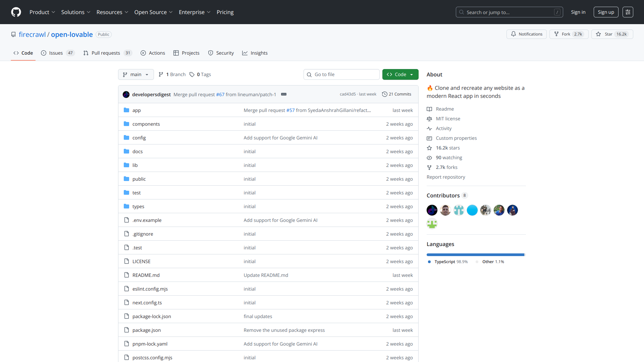Star the open-lovable repository
The height and width of the screenshot is (362, 644).
[x=612, y=34]
